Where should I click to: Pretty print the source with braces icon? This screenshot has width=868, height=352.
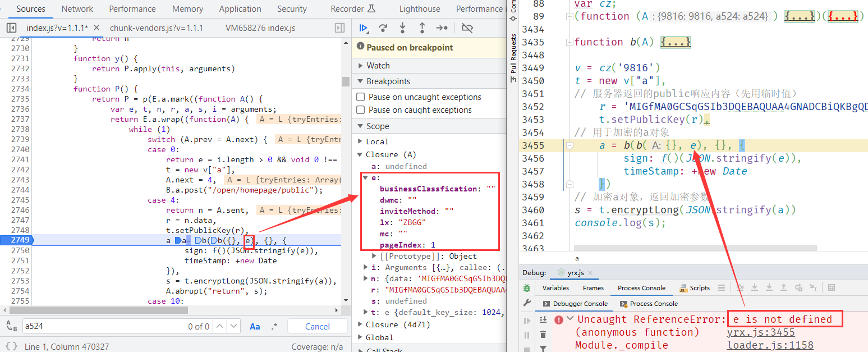click(11, 346)
